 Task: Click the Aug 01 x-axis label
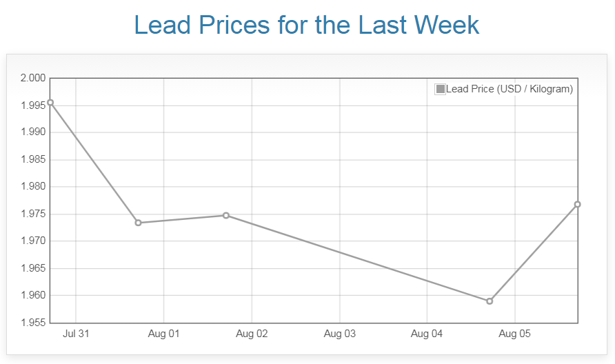[163, 334]
